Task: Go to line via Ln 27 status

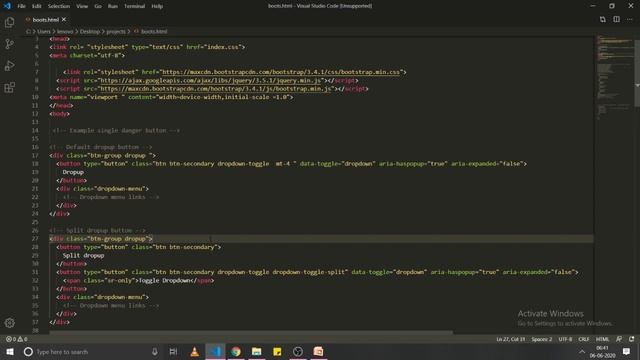Action: (x=511, y=339)
